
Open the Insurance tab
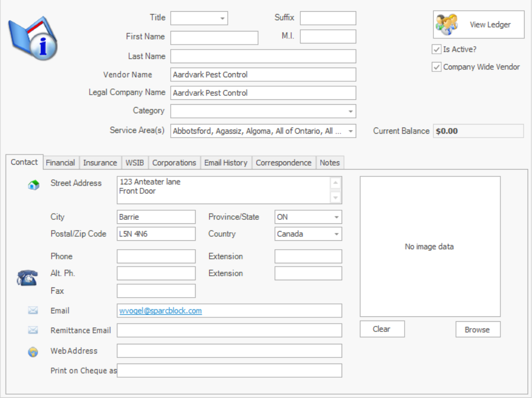[x=100, y=163]
